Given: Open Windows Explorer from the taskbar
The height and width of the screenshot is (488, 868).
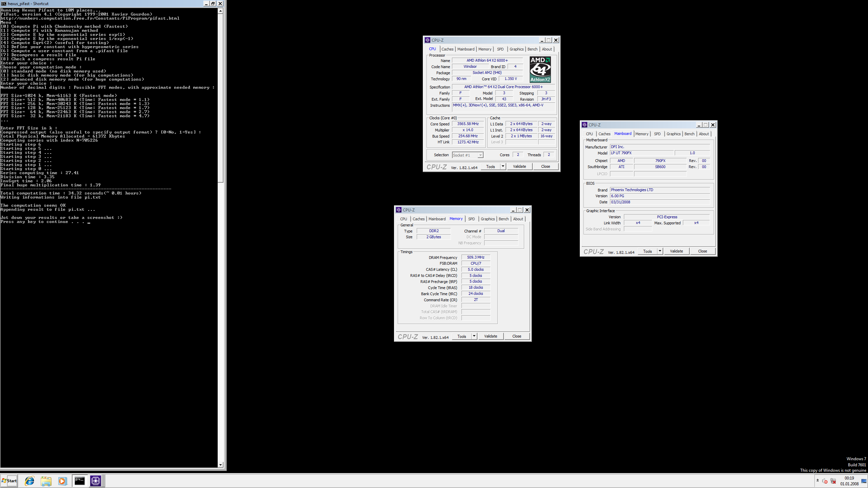Looking at the screenshot, I should tap(46, 481).
